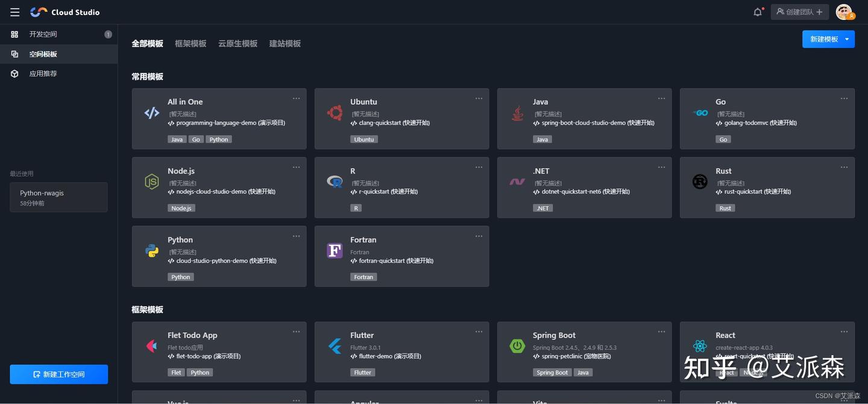Open more options on Flet Todo App card
The height and width of the screenshot is (404, 868).
coord(296,332)
